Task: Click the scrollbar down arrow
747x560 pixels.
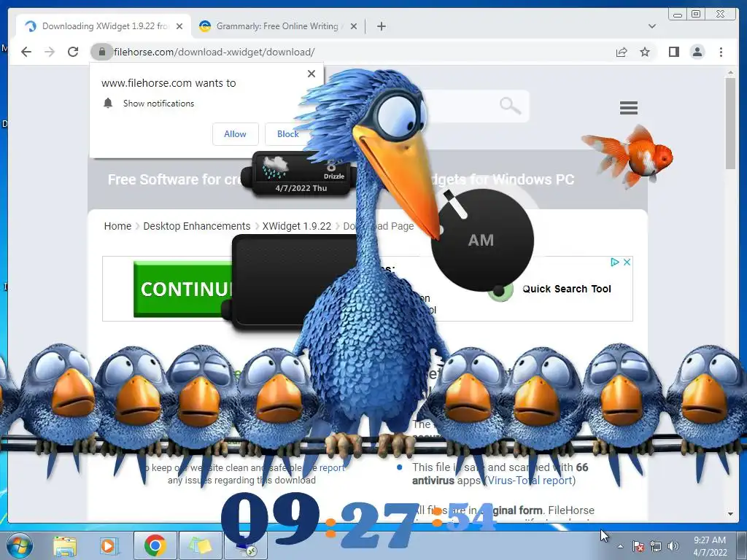Action: click(730, 514)
